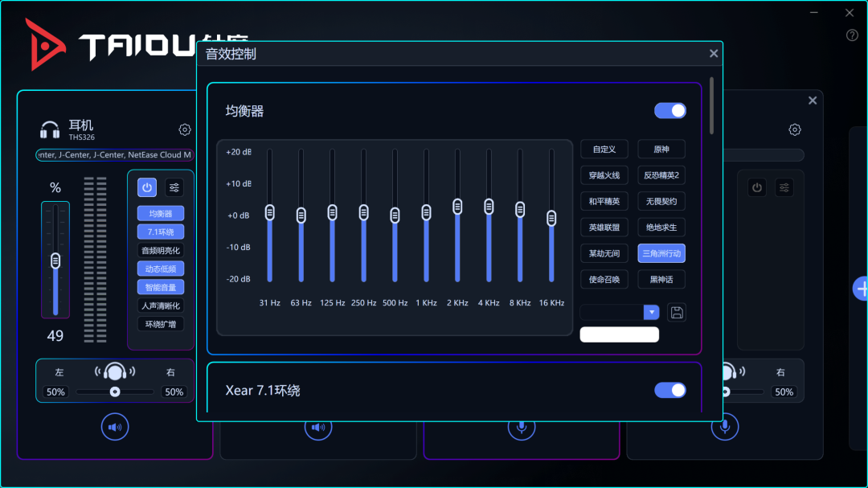868x488 pixels.
Task: Select the 三角洲行动 equalizer preset
Action: 661,253
